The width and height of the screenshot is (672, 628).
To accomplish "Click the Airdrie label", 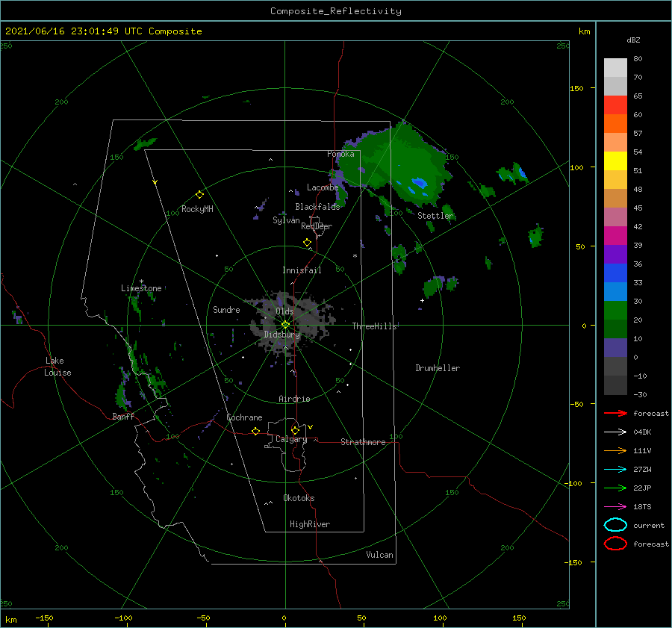I will click(x=294, y=399).
